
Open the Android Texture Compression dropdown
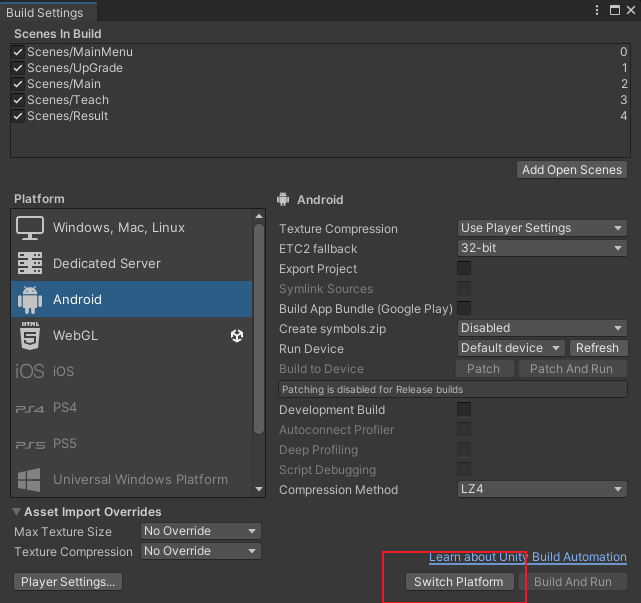pos(542,228)
